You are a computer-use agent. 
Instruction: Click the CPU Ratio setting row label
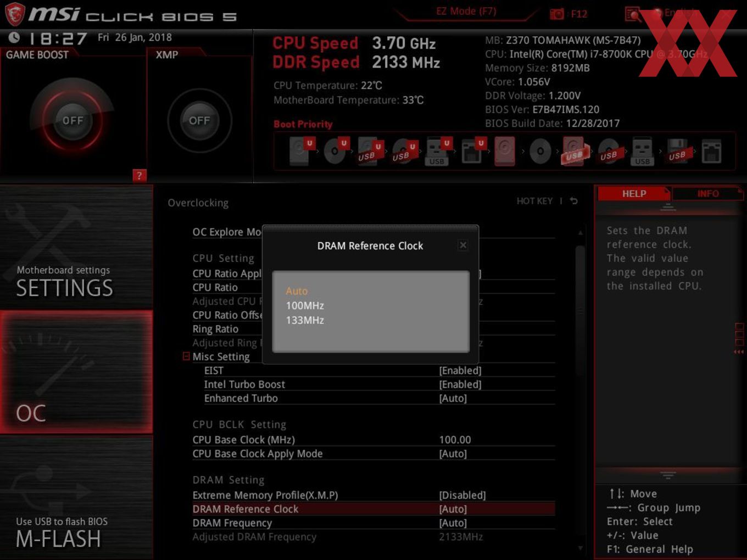pos(215,287)
